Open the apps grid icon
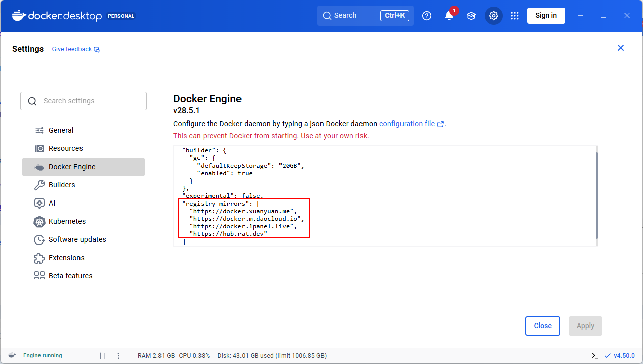The height and width of the screenshot is (364, 643). tap(515, 16)
